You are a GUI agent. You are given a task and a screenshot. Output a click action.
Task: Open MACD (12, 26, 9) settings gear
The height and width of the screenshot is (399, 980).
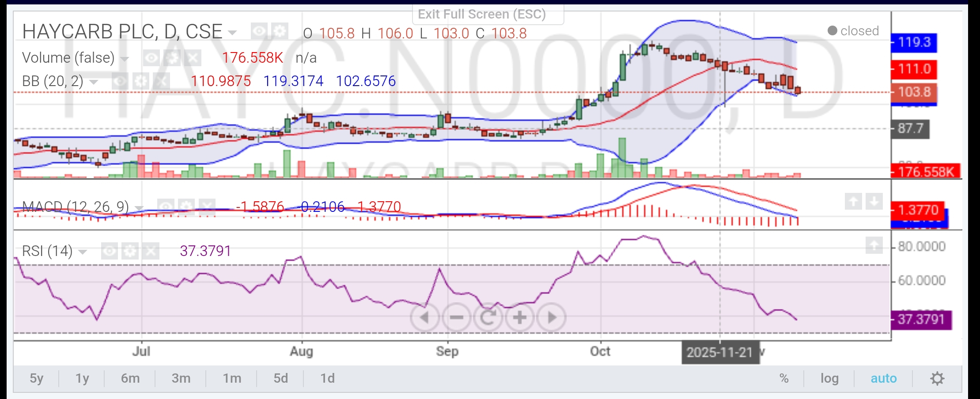click(x=186, y=207)
